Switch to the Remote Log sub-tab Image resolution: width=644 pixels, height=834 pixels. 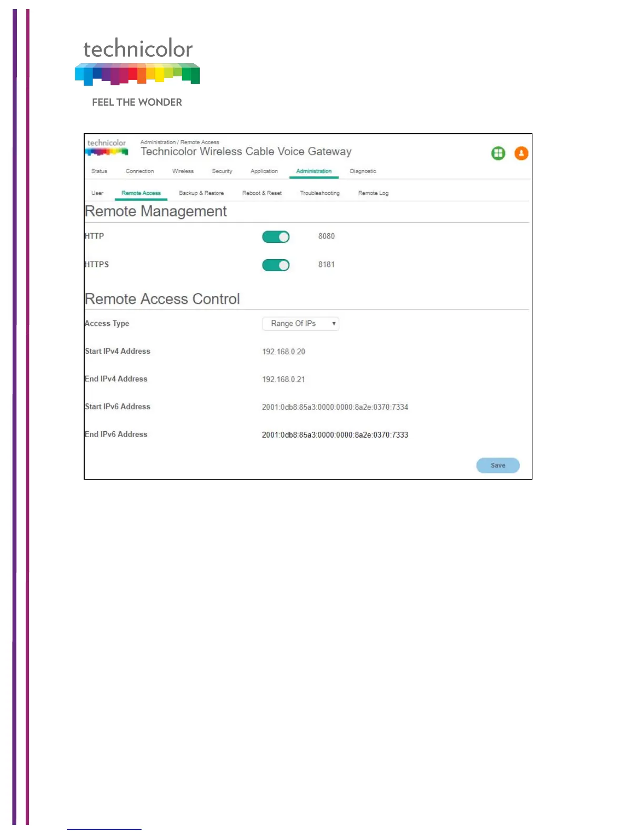373,193
